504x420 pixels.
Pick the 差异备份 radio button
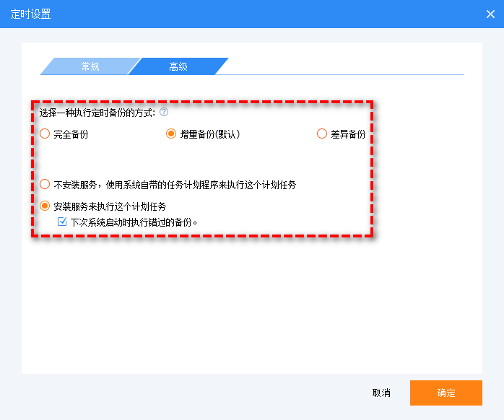click(x=322, y=134)
